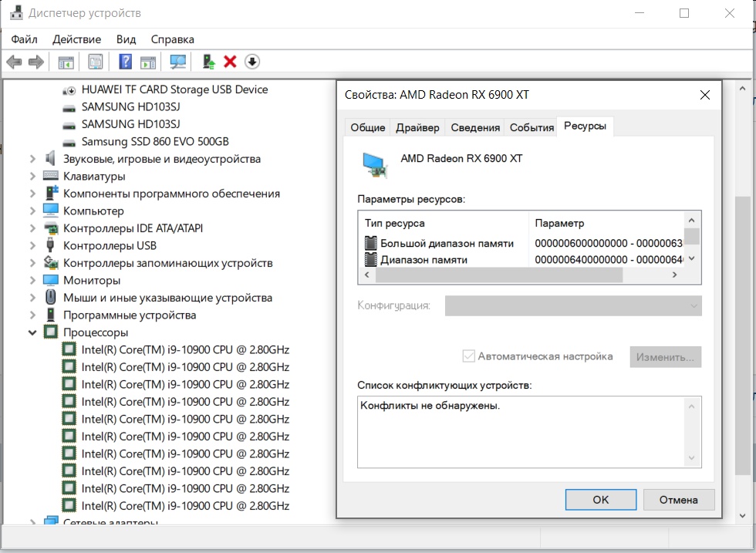Open the blue question-mark Help toolbar icon
Screen dimensions: 756x553
[125, 62]
